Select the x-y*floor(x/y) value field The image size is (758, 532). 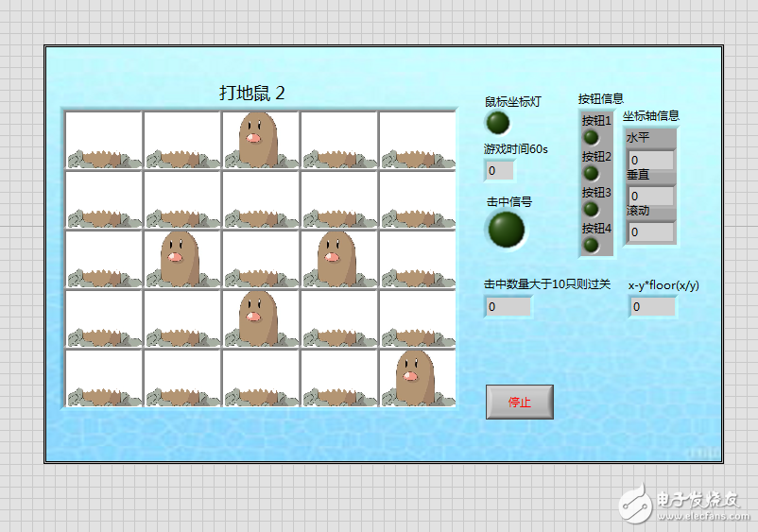click(652, 307)
